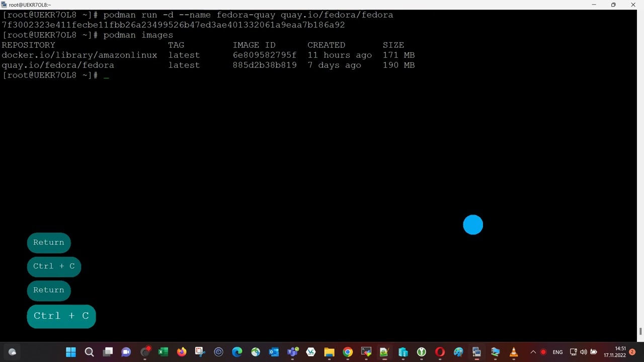Show hidden tray icons chevron
This screenshot has height=362, width=644.
[533, 352]
